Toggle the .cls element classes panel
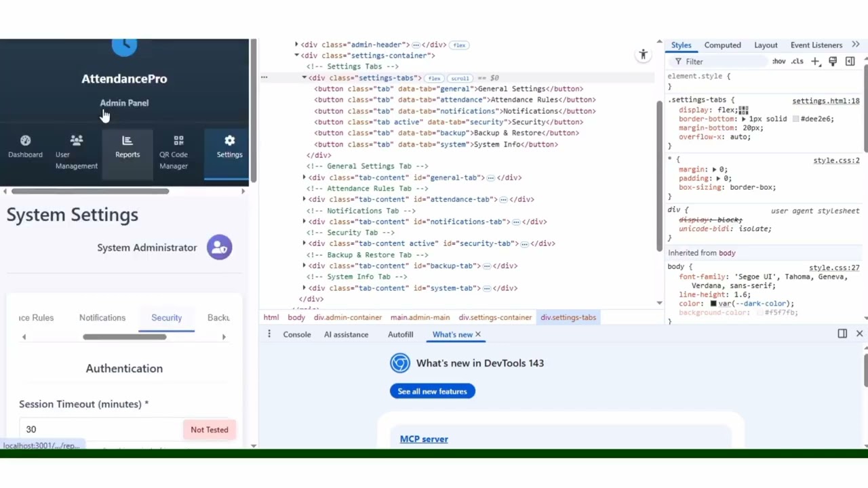 [797, 62]
